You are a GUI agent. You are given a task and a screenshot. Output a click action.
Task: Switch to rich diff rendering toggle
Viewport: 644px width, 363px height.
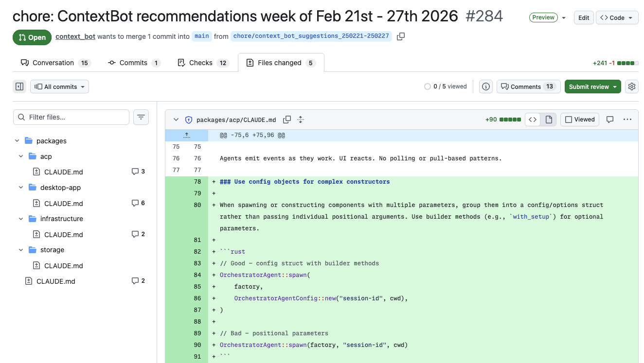pyautogui.click(x=549, y=119)
